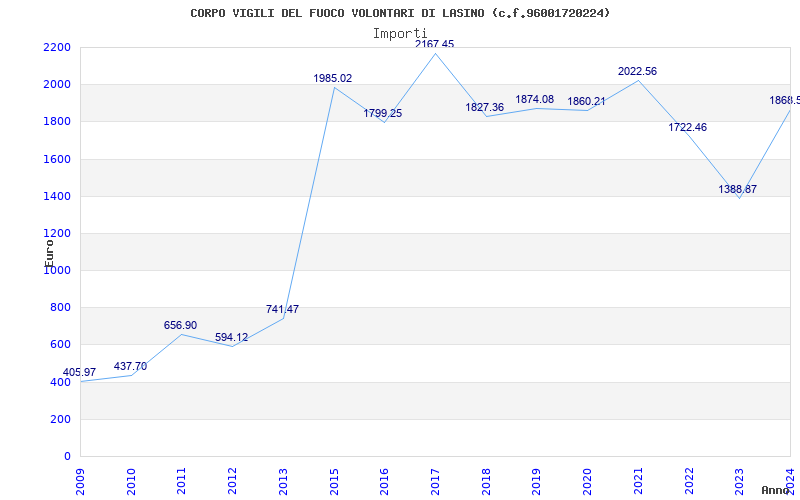Click y-axis value 2200
Viewport: 800px width, 500px height.
click(58, 47)
